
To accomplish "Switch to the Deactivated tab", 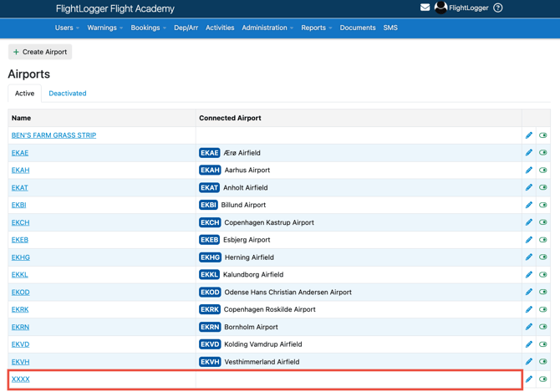I will click(x=68, y=94).
